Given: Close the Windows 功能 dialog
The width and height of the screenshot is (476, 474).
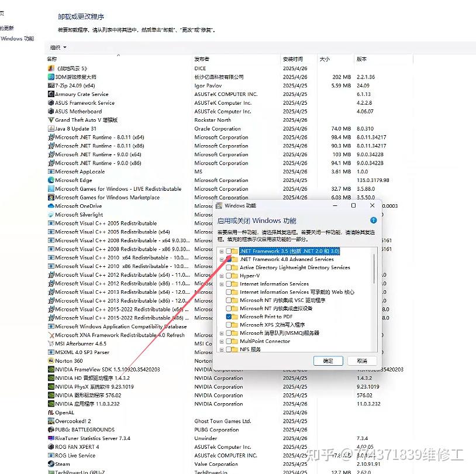Looking at the screenshot, I should 372,206.
